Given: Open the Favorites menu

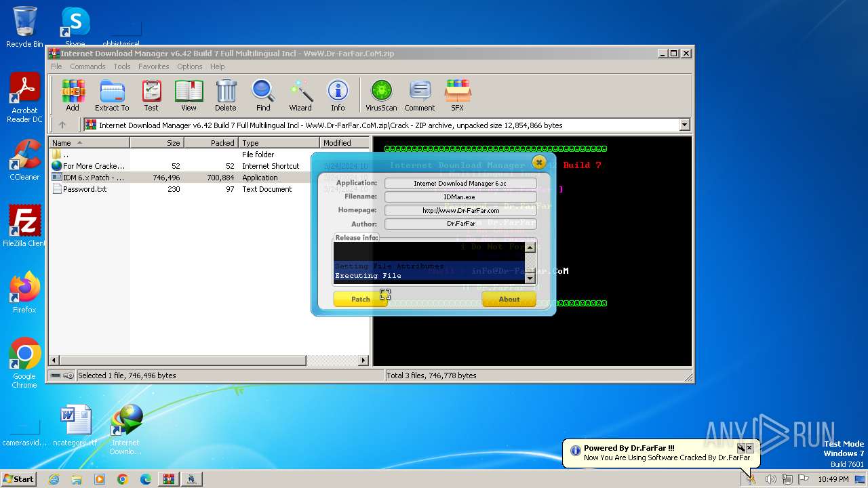Looking at the screenshot, I should (x=154, y=66).
